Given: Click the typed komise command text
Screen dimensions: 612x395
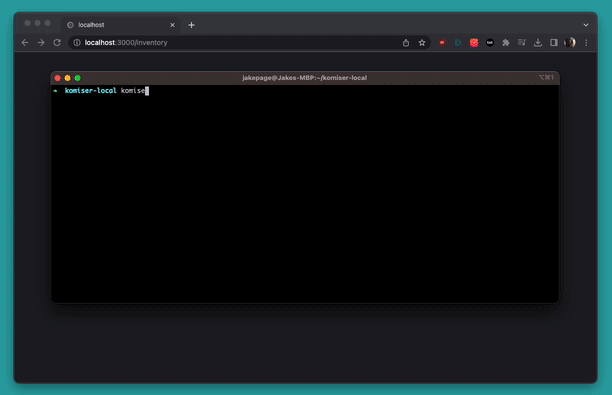Looking at the screenshot, I should (x=133, y=91).
